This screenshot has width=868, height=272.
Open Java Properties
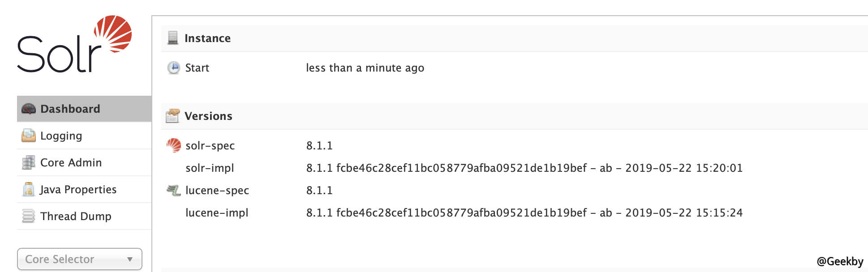tap(78, 189)
